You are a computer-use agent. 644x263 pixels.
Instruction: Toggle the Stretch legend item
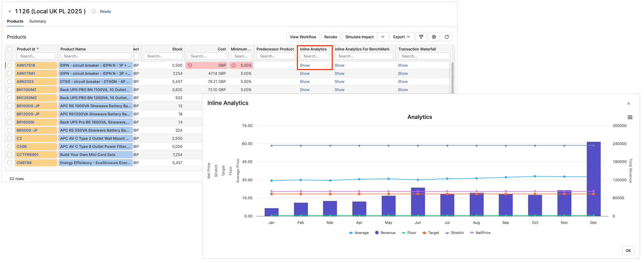[454, 233]
